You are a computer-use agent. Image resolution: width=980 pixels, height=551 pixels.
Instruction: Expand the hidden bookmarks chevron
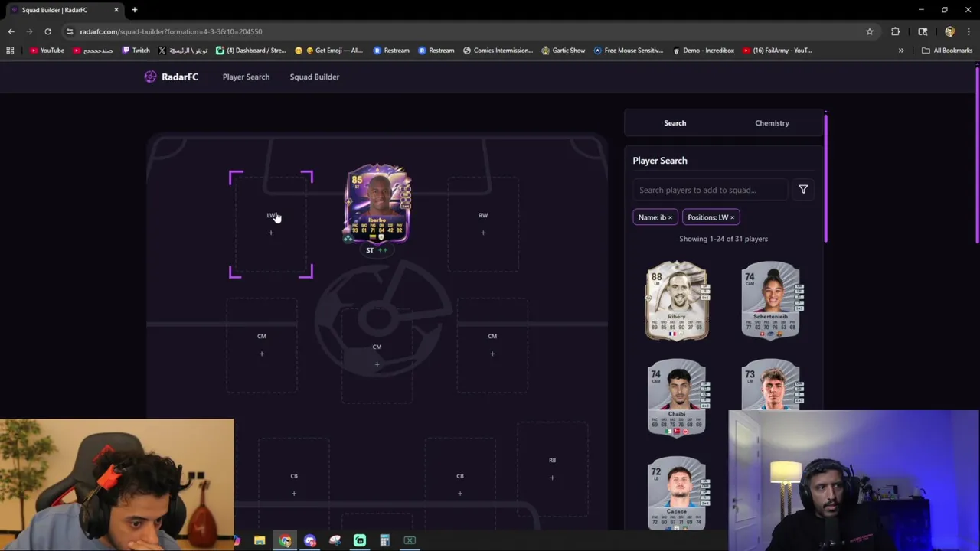[x=901, y=51]
